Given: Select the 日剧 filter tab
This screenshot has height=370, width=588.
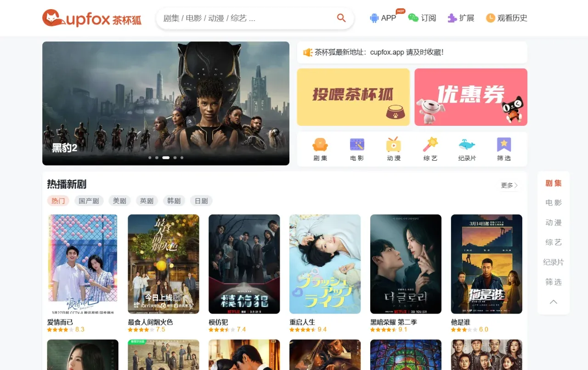Looking at the screenshot, I should point(201,201).
